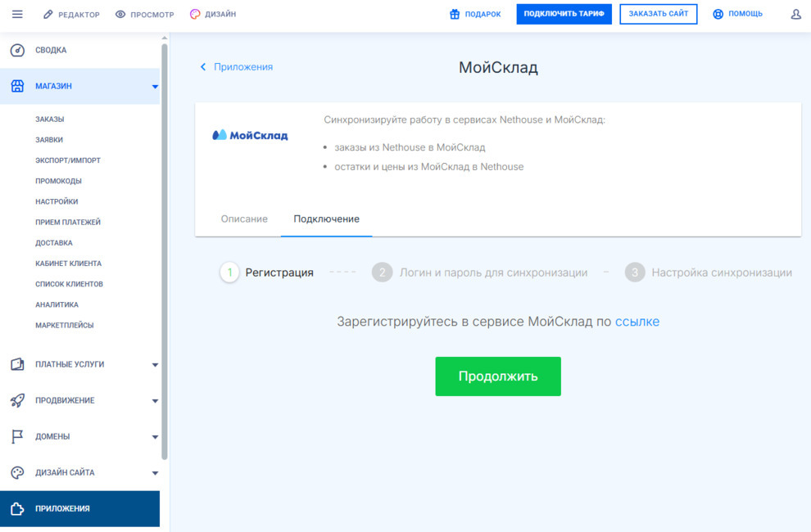Open the hamburger menu icon
Image resolution: width=811 pixels, height=532 pixels.
(x=17, y=14)
